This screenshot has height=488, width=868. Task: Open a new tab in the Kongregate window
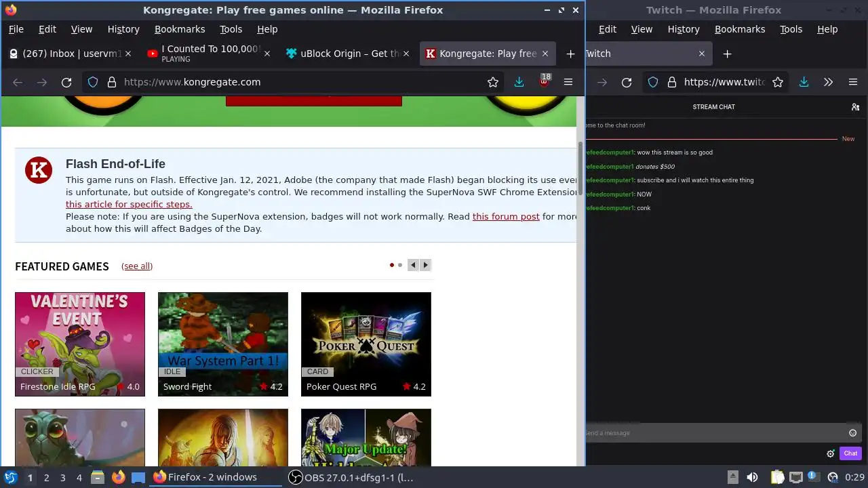(570, 54)
